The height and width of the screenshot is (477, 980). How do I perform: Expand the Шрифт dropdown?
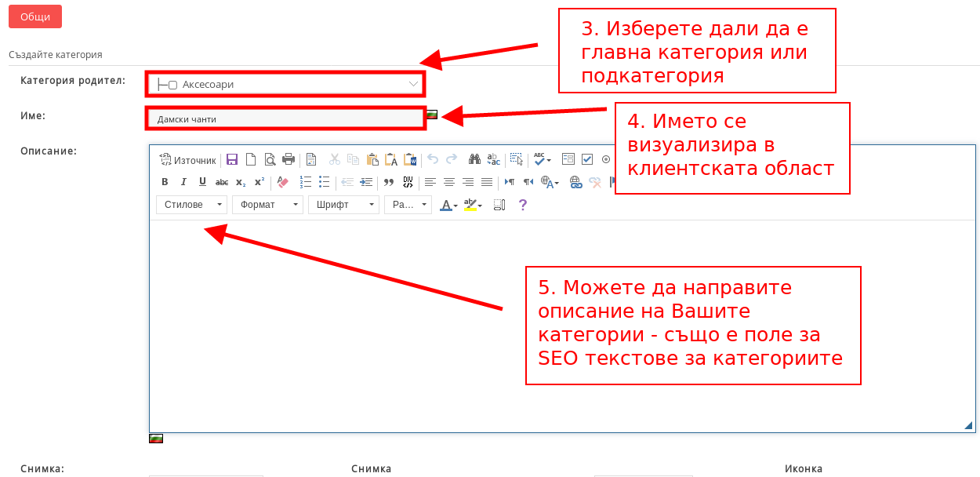click(x=343, y=205)
